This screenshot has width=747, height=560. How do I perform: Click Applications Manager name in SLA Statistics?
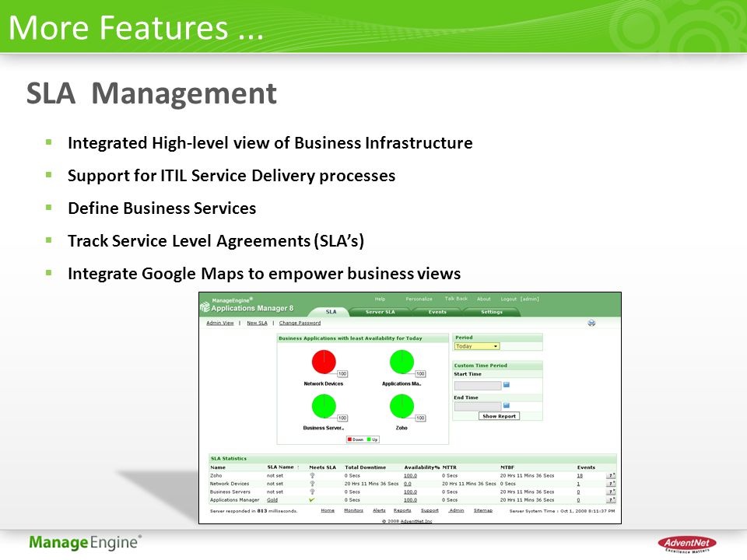pyautogui.click(x=234, y=500)
